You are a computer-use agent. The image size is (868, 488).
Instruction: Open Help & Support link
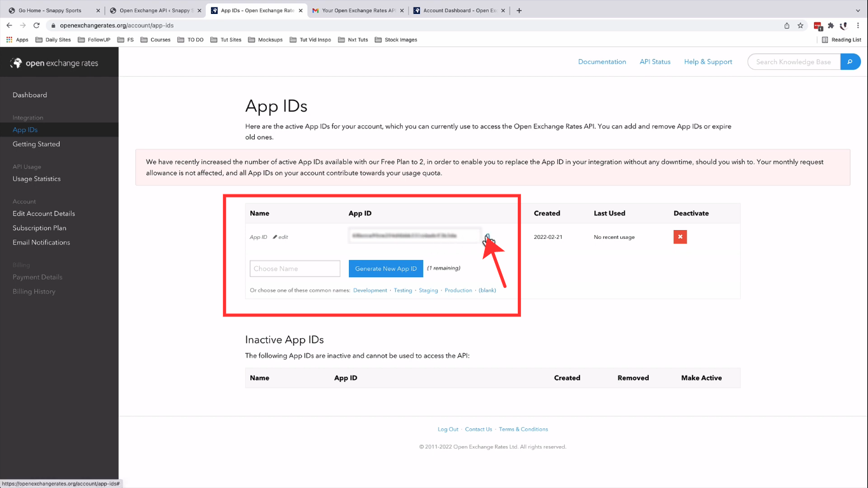click(x=708, y=62)
